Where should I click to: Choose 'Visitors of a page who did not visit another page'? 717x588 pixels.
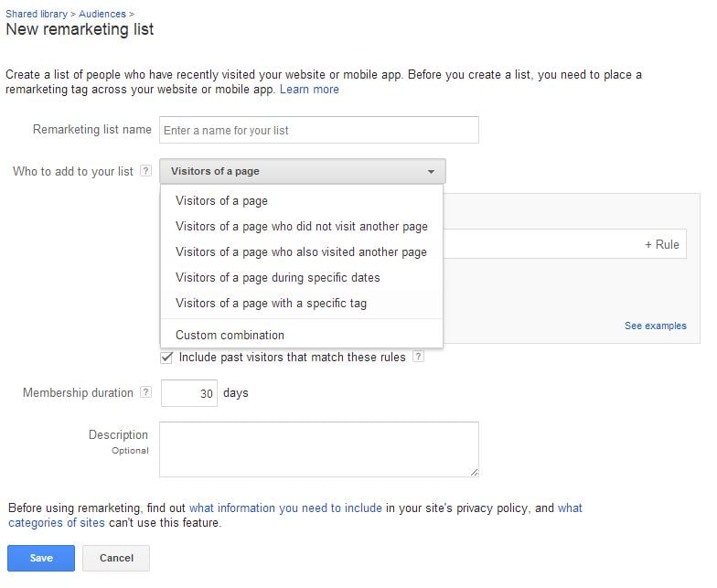[301, 227]
